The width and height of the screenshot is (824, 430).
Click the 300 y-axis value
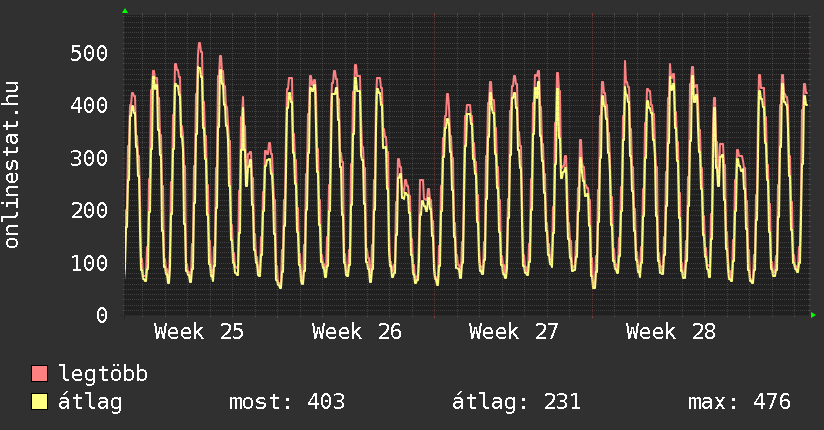89,158
